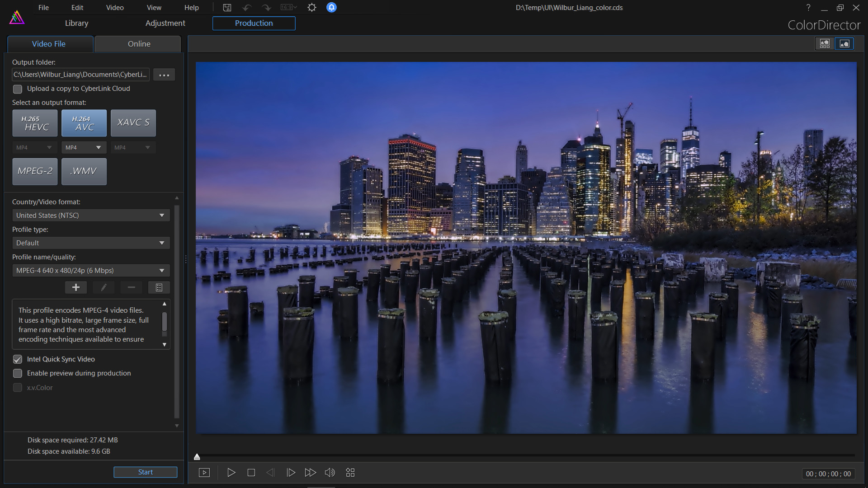Switch preview to filmstrip view mode
The image size is (868, 488).
pyautogui.click(x=824, y=43)
